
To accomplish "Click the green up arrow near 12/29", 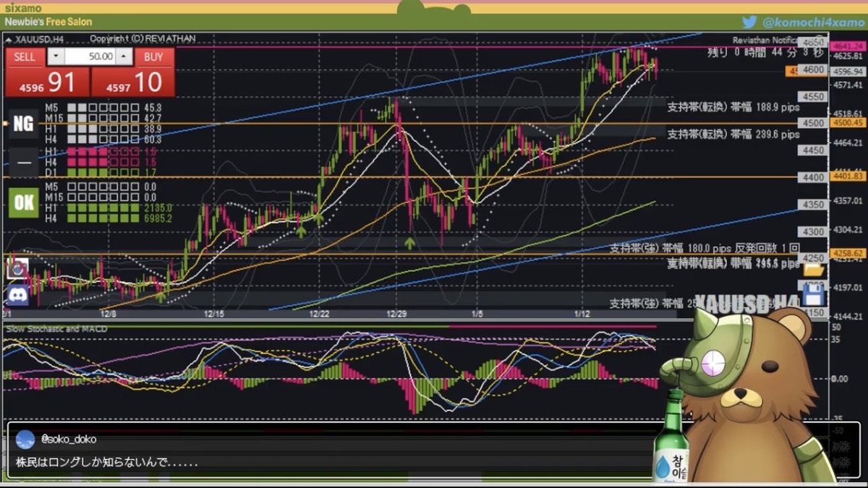I will tap(410, 242).
